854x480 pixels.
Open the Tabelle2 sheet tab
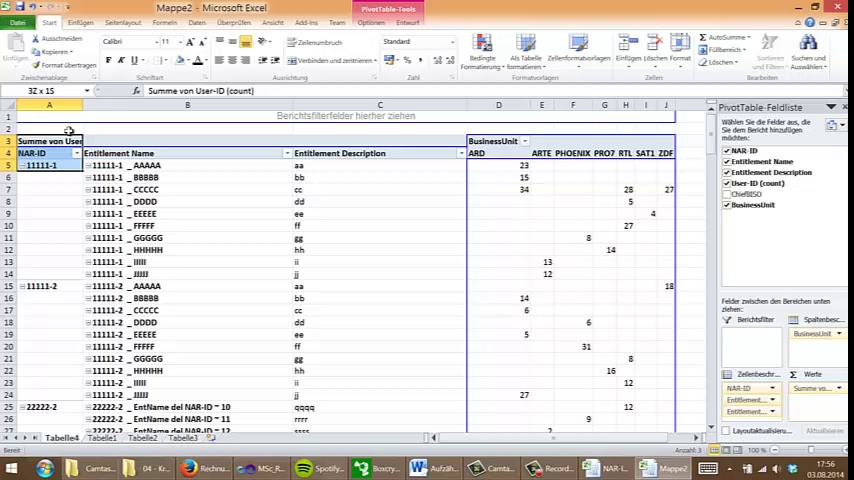tap(142, 438)
